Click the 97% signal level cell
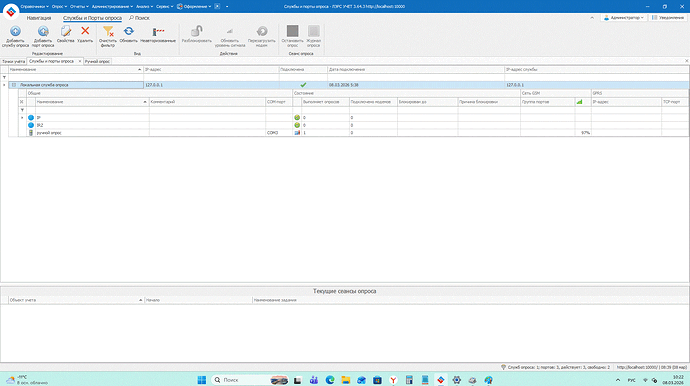Screen dimensions: 690x386 tap(583, 133)
